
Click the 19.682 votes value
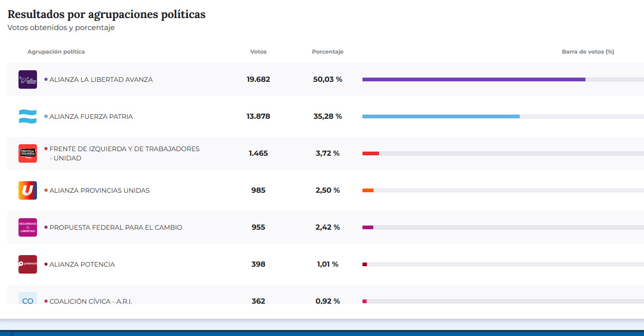(x=258, y=79)
